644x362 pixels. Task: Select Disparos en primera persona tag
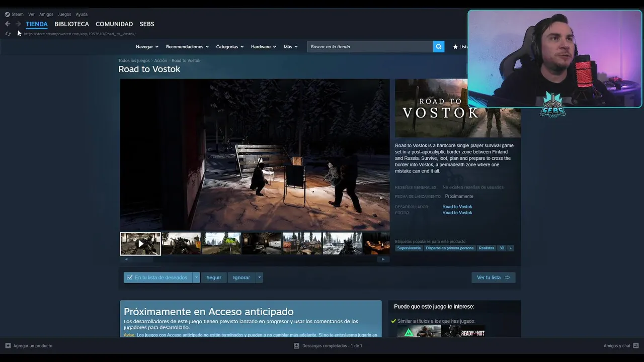[x=449, y=248]
